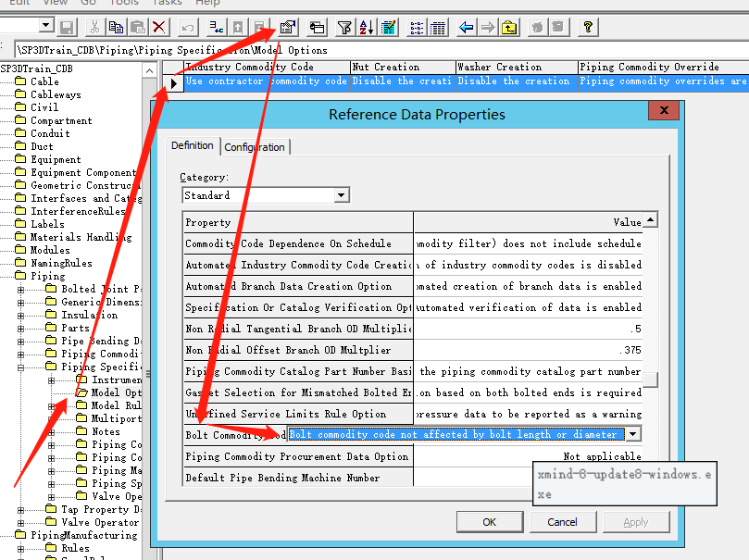Click the property grid scroll-up arrow

point(650,220)
